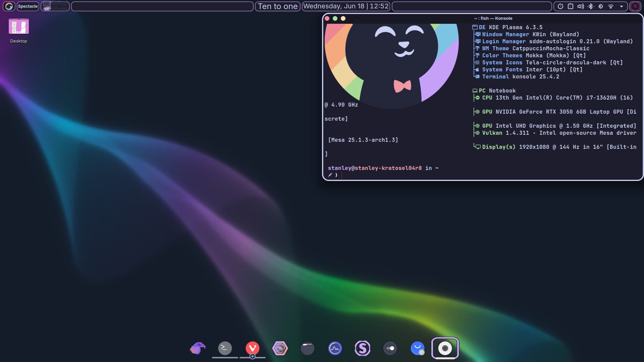Open System Monitor from the dock
The height and width of the screenshot is (362, 644).
tap(335, 348)
